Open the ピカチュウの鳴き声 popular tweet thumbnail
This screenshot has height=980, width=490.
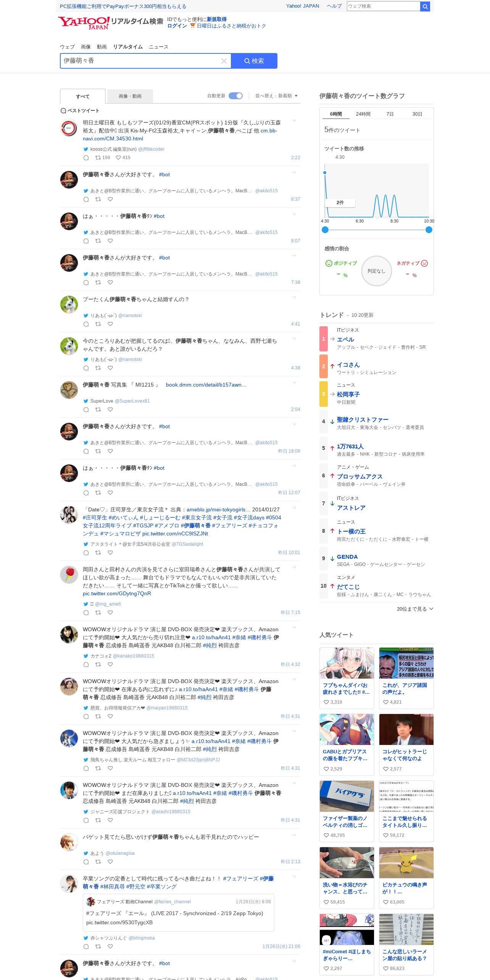click(406, 862)
